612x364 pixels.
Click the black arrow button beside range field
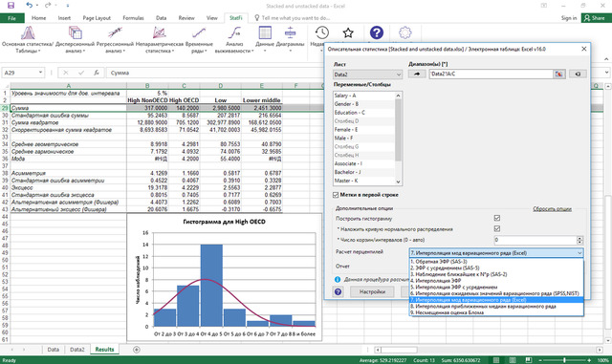click(x=417, y=74)
